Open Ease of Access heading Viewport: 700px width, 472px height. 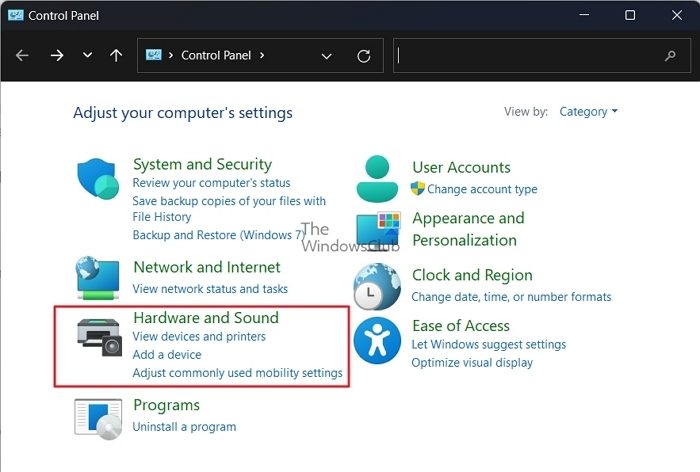pos(461,326)
